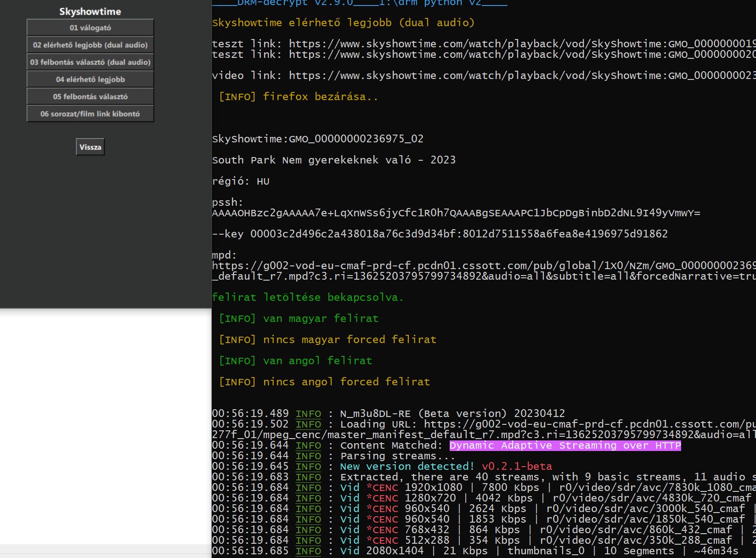
Task: Select the 1920x1080 7800 Kbps stream row
Action: click(484, 488)
